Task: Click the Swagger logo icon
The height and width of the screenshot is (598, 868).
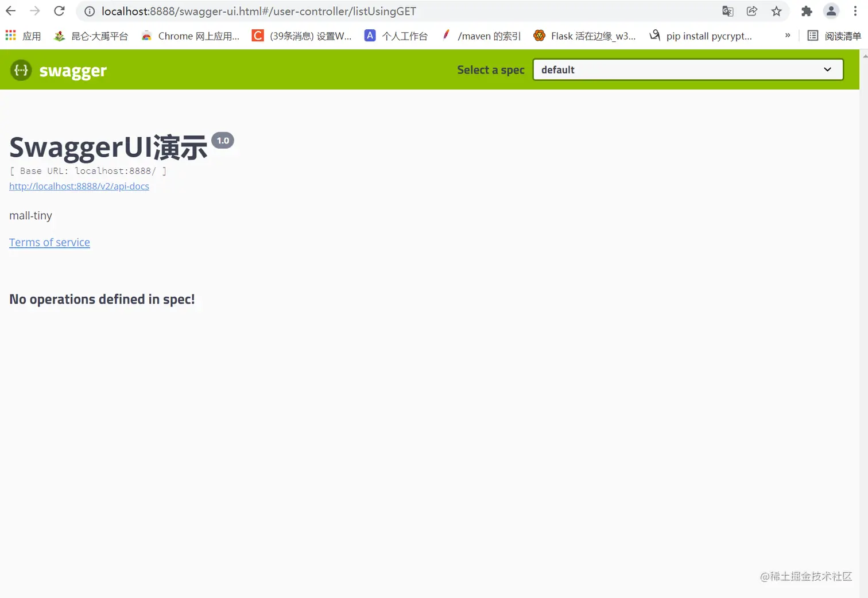Action: click(x=21, y=71)
